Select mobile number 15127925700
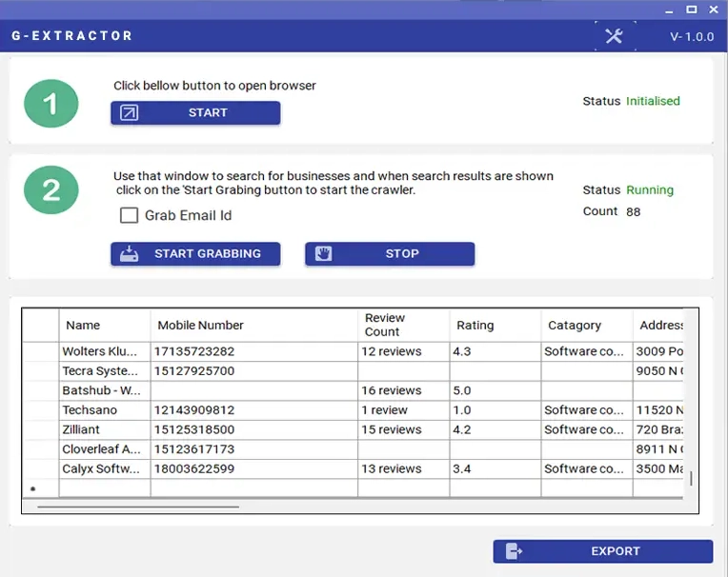The width and height of the screenshot is (728, 577). [254, 371]
